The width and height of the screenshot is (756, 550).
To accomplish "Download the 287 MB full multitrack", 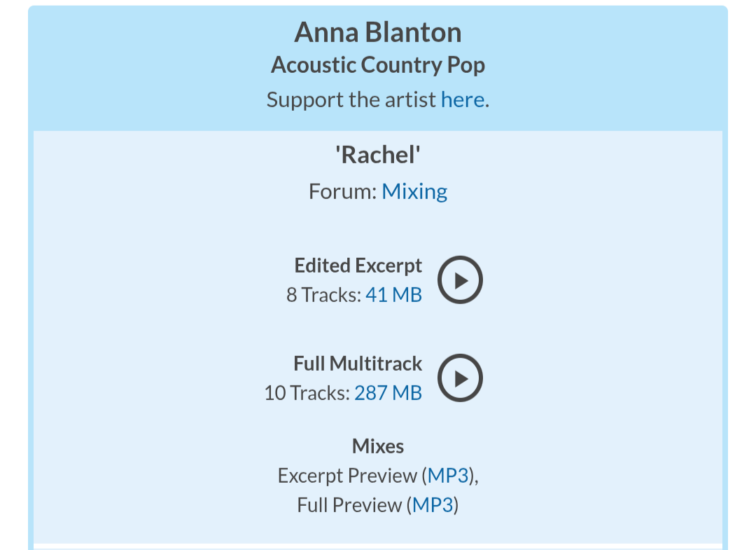I will click(x=388, y=393).
